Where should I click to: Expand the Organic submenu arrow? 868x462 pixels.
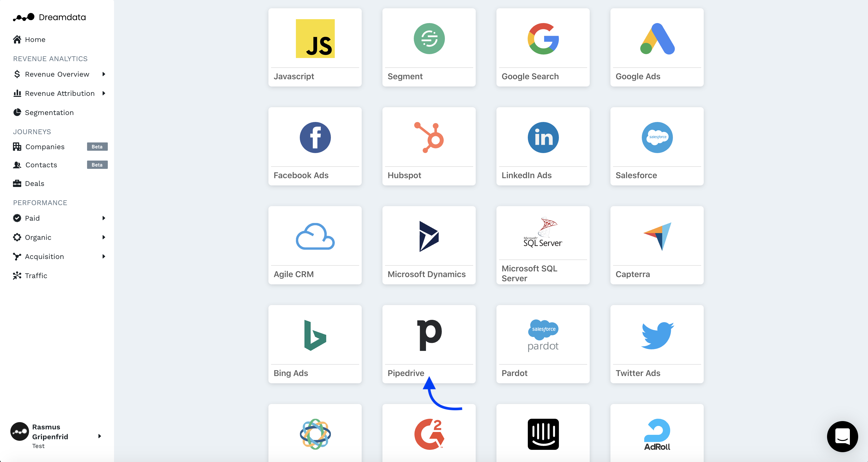click(x=103, y=237)
